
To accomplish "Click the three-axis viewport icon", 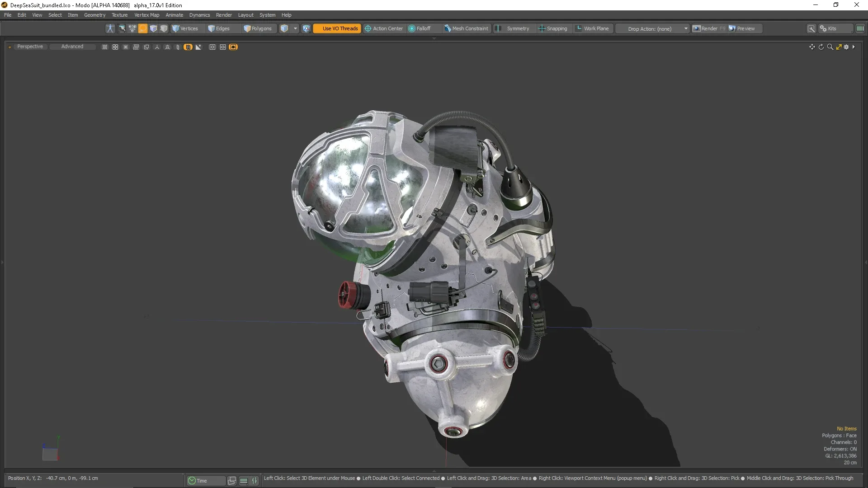I will pyautogui.click(x=157, y=47).
